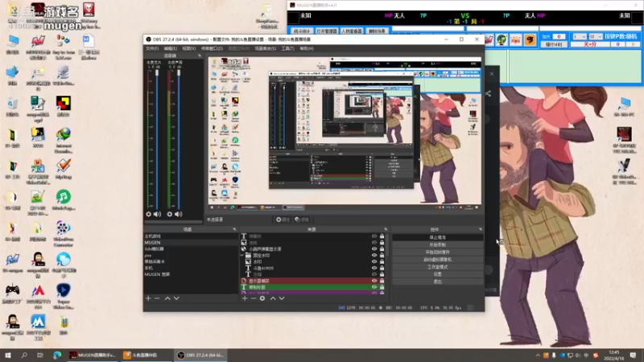Screen dimensions: 644x362
Task: Click 工作室模式 studio mode button
Action: tap(437, 267)
